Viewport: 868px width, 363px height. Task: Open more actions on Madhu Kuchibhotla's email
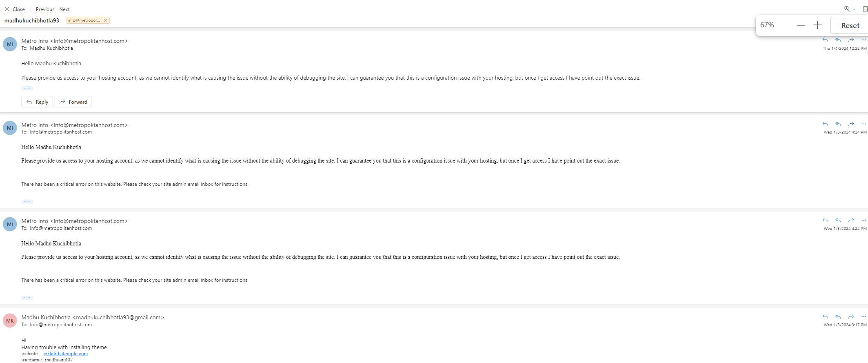864,317
